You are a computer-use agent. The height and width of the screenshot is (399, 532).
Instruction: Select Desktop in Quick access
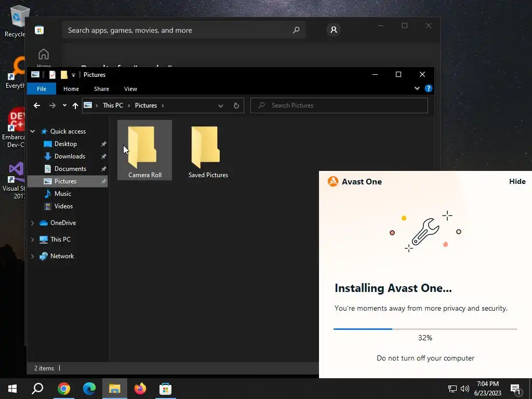click(65, 144)
